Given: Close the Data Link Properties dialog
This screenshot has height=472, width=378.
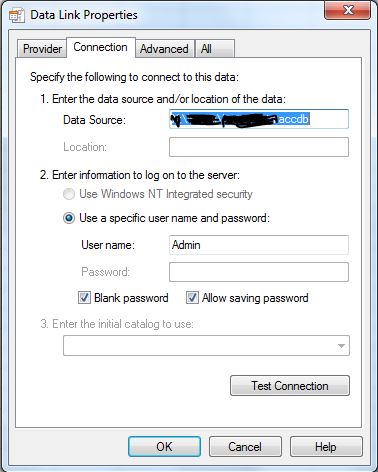Looking at the screenshot, I should click(x=348, y=10).
